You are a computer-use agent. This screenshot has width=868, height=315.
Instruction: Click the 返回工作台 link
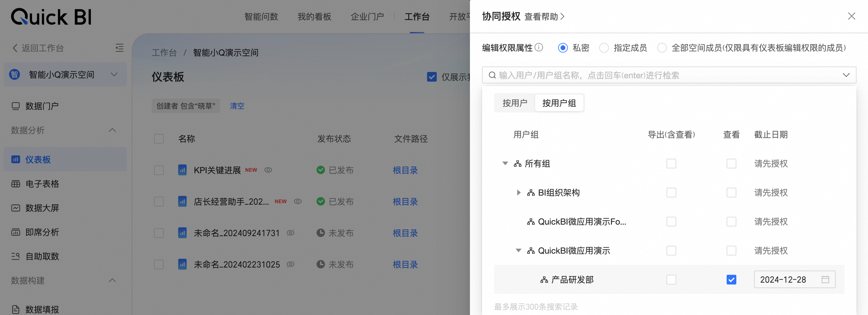point(38,48)
